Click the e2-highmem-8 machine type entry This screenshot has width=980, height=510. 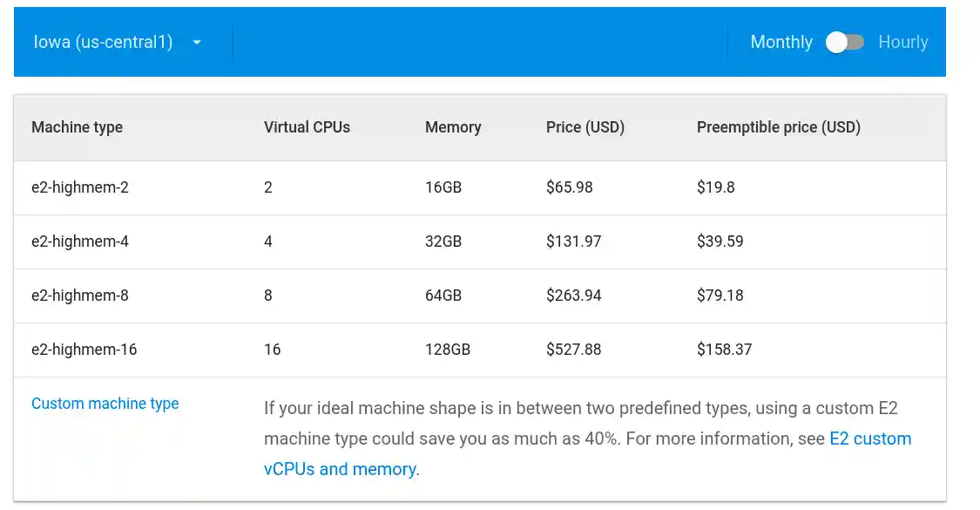click(x=80, y=295)
